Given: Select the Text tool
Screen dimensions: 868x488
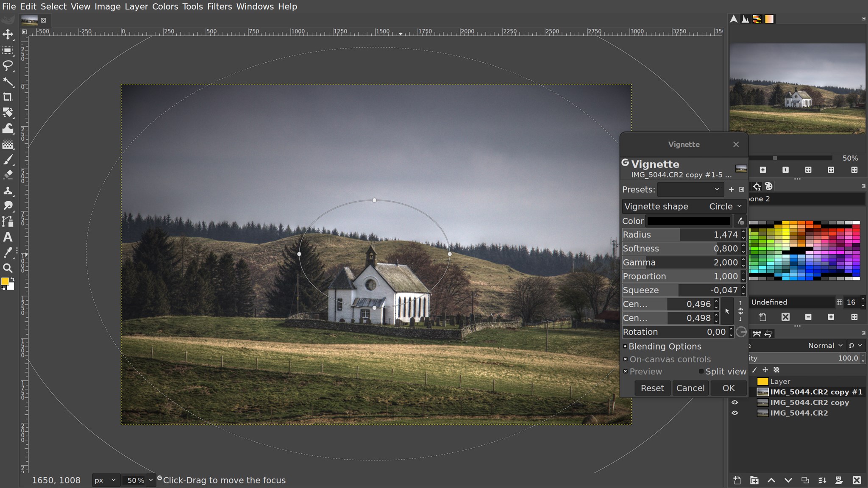Looking at the screenshot, I should (x=8, y=237).
